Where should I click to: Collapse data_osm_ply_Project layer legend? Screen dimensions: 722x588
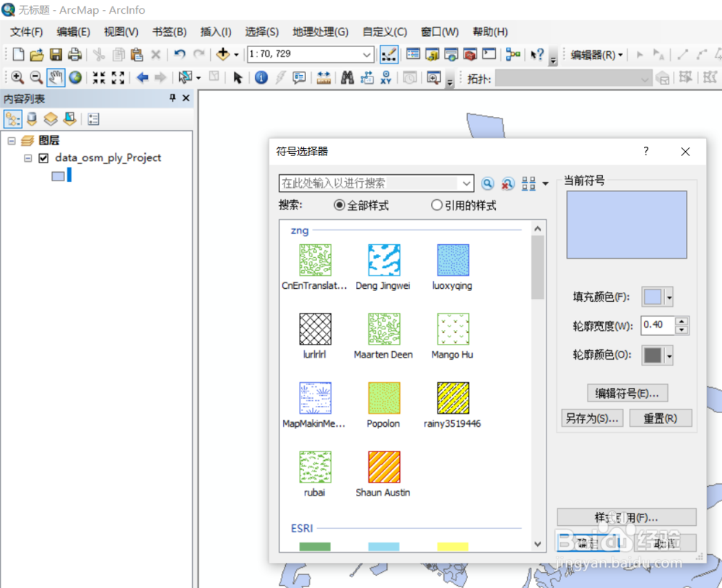click(27, 158)
